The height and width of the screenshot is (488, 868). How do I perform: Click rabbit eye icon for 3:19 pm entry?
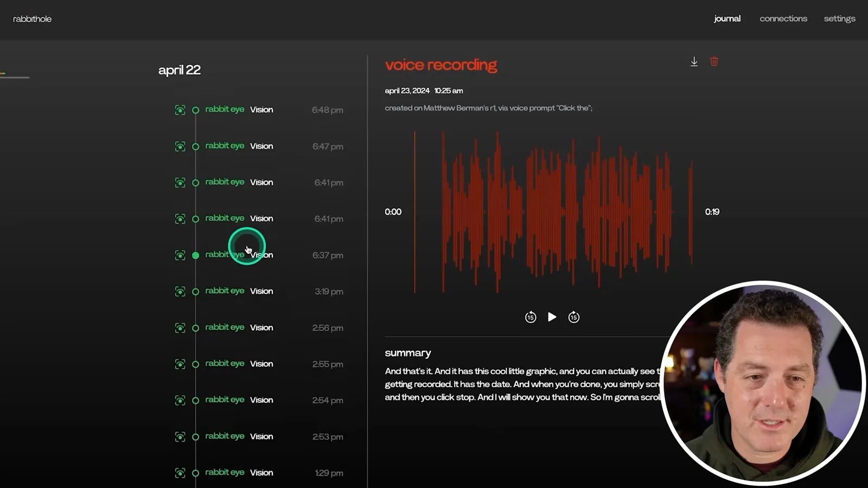point(180,292)
